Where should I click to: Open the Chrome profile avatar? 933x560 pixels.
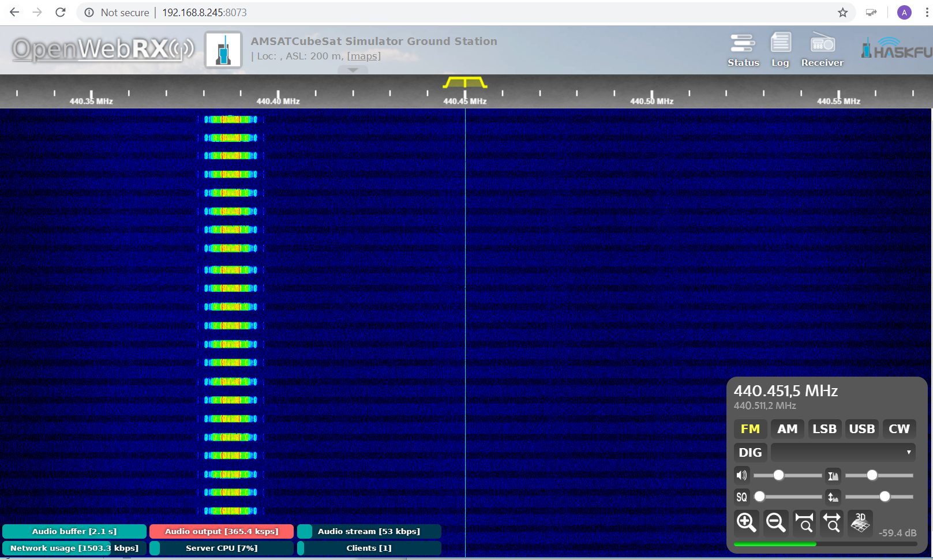pyautogui.click(x=904, y=12)
